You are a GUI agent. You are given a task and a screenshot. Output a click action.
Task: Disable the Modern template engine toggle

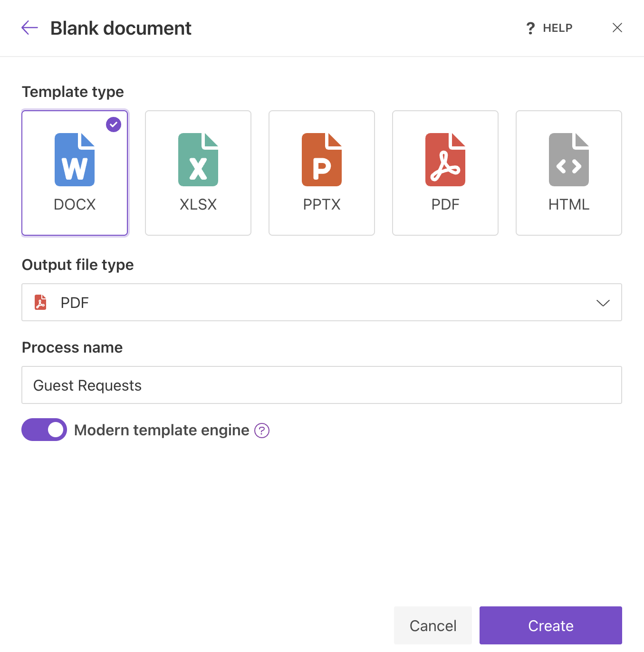[x=44, y=430]
